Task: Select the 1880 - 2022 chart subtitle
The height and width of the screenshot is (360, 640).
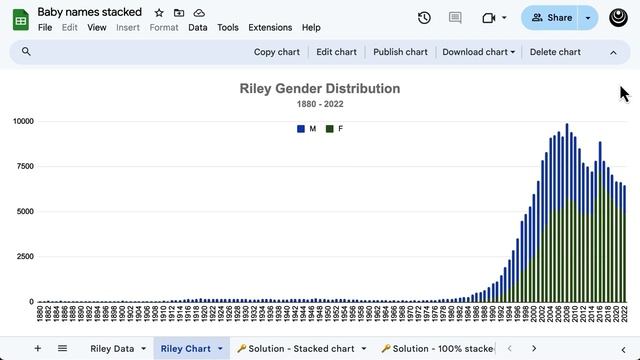Action: pos(320,104)
